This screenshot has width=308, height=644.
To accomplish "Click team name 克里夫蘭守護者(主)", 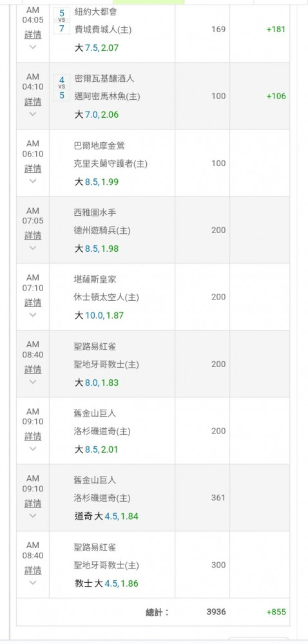I will pos(110,164).
